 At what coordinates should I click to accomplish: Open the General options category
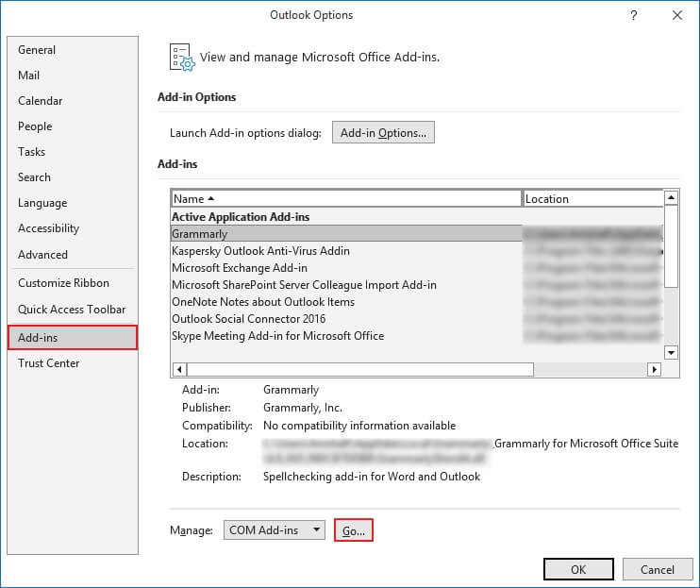[x=73, y=50]
